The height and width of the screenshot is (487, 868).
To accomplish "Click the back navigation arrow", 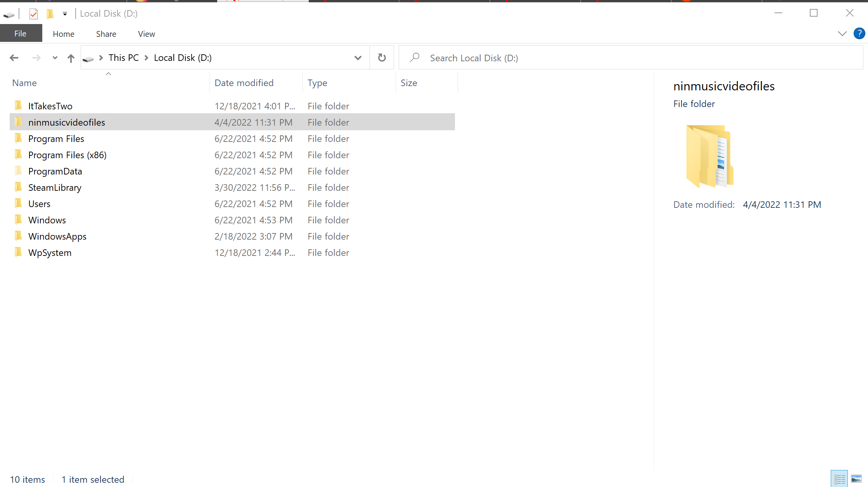I will [x=14, y=57].
